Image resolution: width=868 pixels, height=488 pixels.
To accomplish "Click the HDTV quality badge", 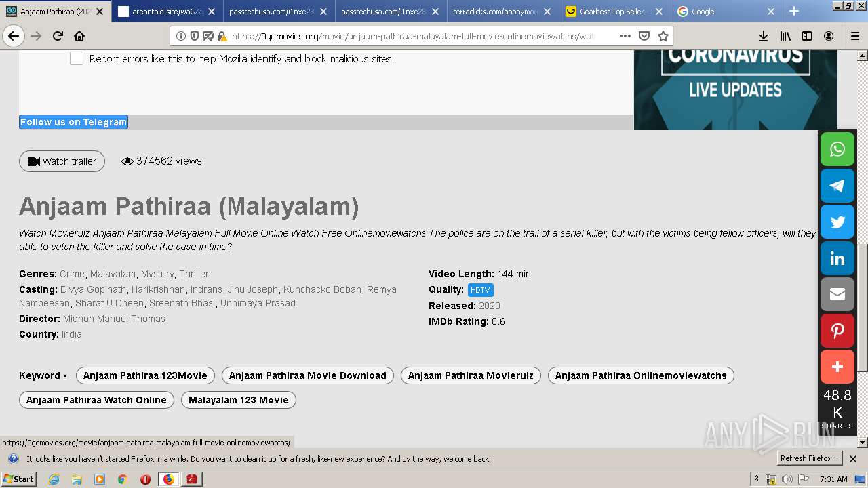I will [480, 290].
